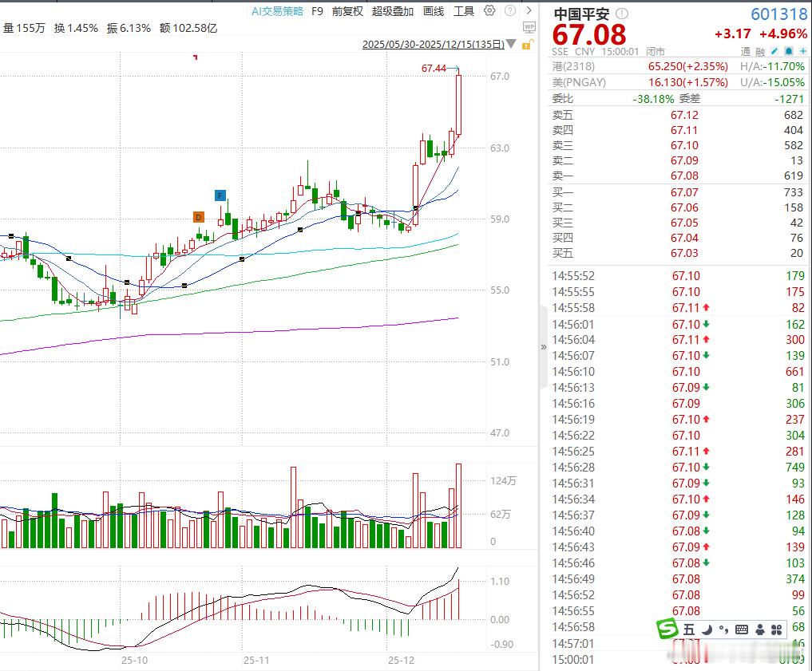This screenshot has width=812, height=671.
Task: Open the IME toolbox four-leaf icon
Action: click(x=776, y=630)
